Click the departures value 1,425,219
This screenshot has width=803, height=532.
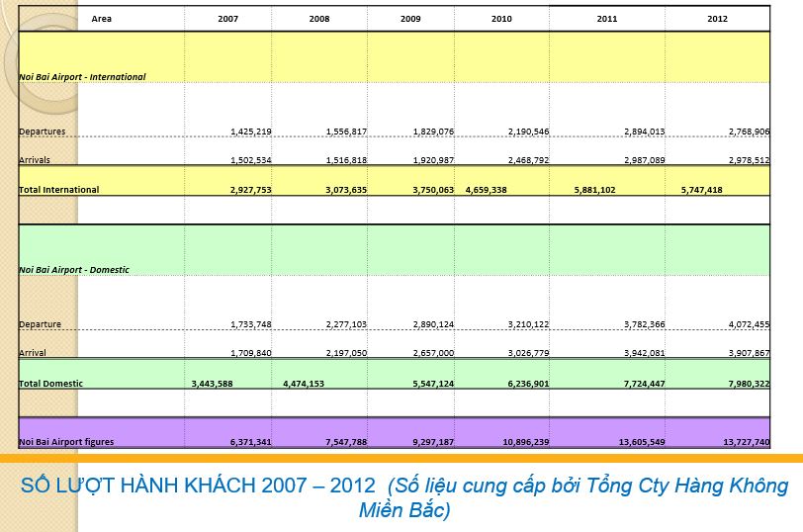[x=251, y=132]
